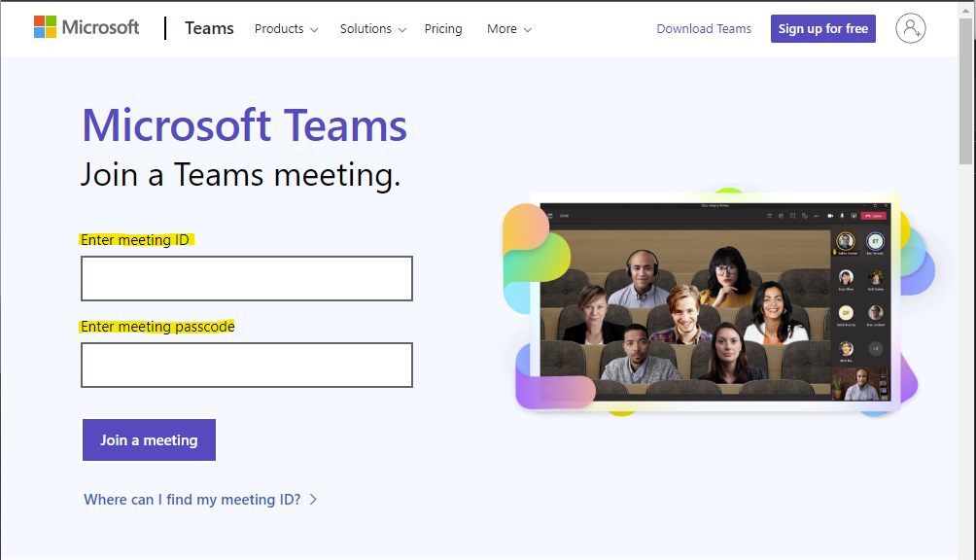Click the camera icon in meeting preview toolbar

click(829, 216)
